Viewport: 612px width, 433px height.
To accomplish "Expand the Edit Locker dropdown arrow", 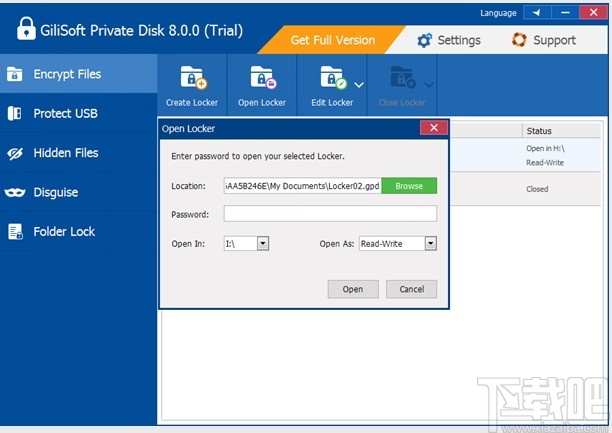I will 359,84.
